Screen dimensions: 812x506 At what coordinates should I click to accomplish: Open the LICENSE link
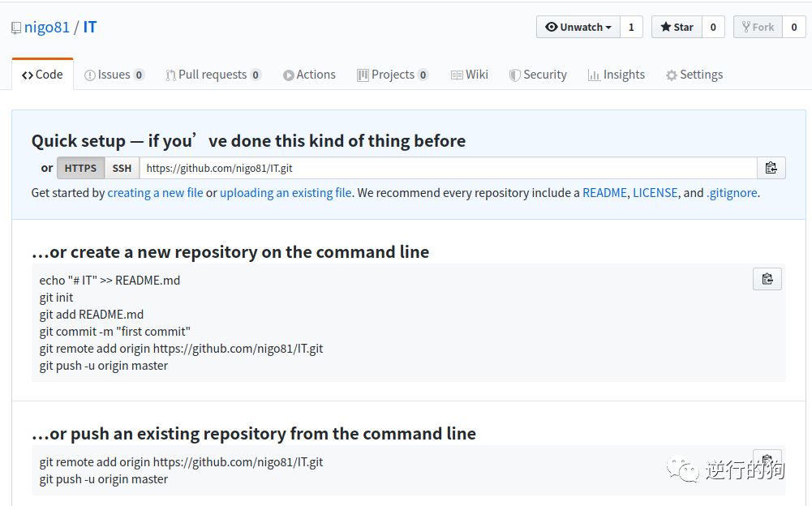(655, 193)
